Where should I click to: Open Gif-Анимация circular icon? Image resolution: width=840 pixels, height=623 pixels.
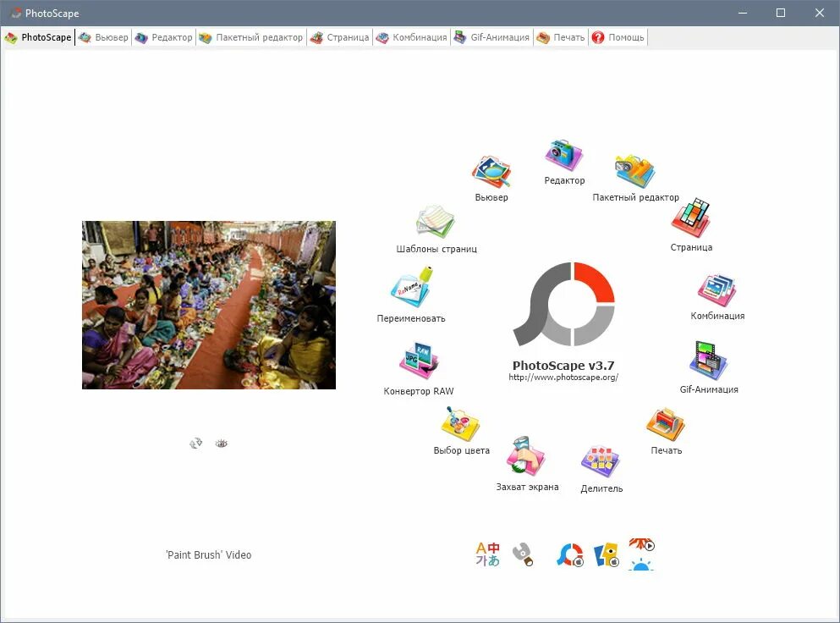tap(709, 361)
